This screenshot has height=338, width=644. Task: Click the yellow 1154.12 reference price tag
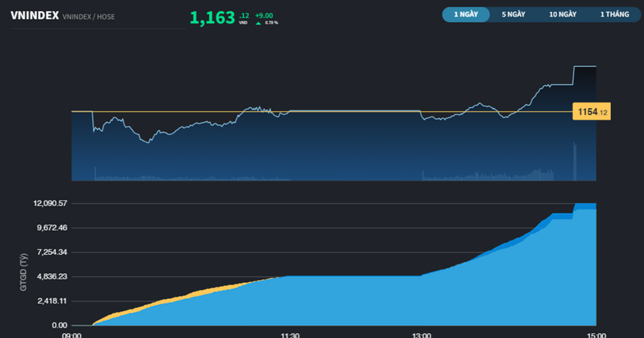(592, 112)
